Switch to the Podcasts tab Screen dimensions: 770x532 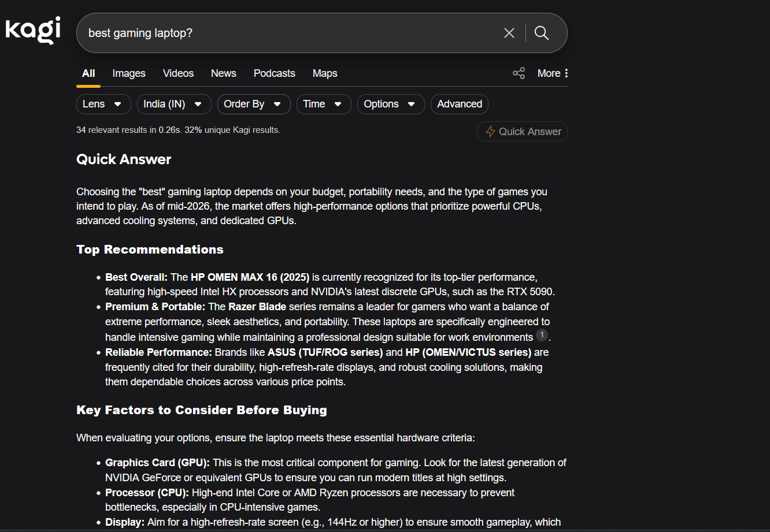pyautogui.click(x=275, y=73)
